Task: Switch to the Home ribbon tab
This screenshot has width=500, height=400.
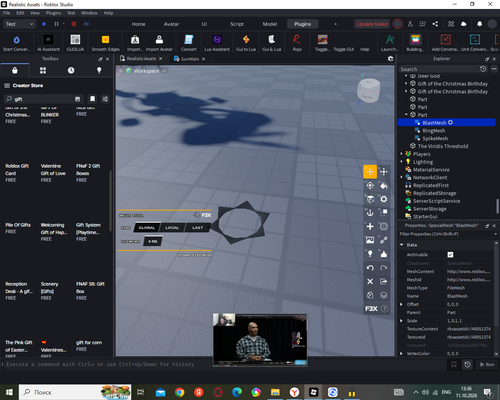Action: click(x=138, y=24)
